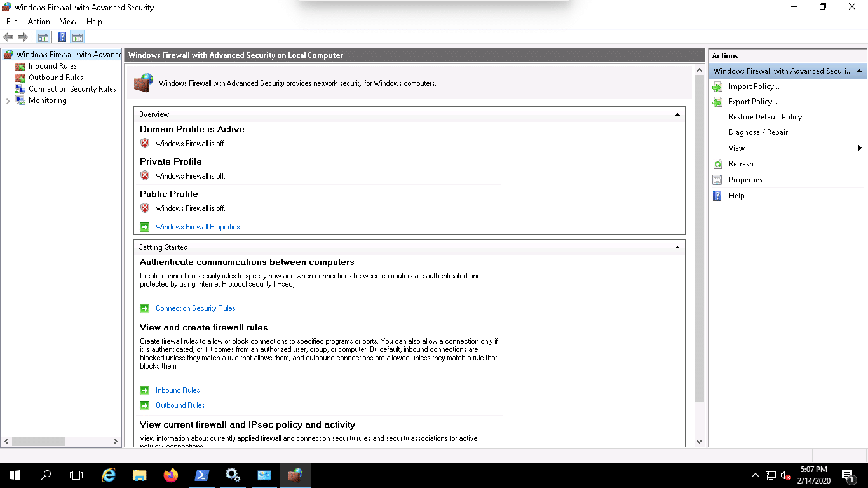Click the tree pane scroll-left arrow
Screen dimensions: 868x488
coord(7,441)
